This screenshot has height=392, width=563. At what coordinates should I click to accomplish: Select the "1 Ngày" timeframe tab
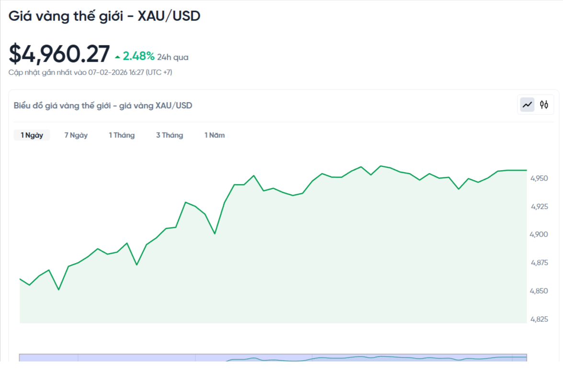(x=32, y=135)
